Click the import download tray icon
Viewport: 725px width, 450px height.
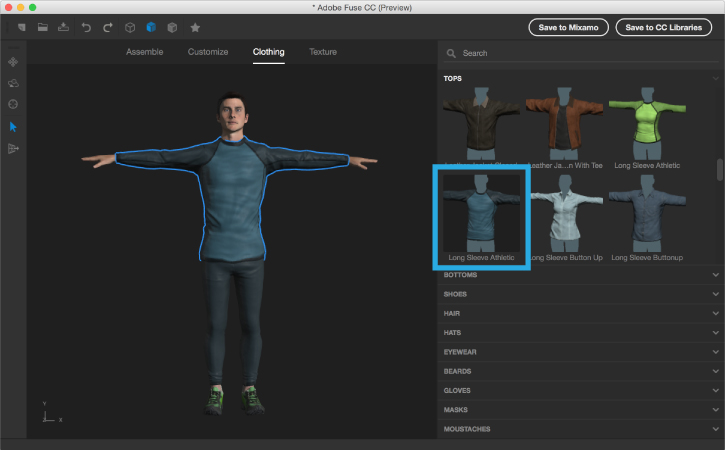pos(63,27)
